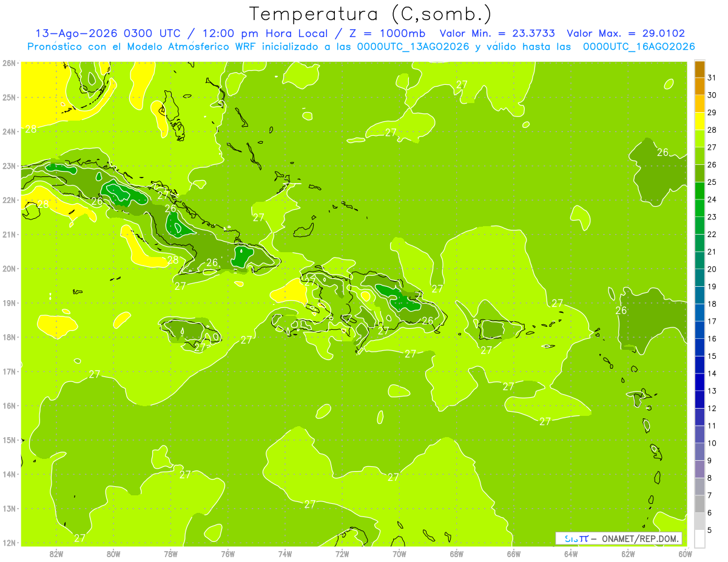Screen dimensions: 728x562
Task: Click the "15N" latitude axis label
Action: (8, 440)
